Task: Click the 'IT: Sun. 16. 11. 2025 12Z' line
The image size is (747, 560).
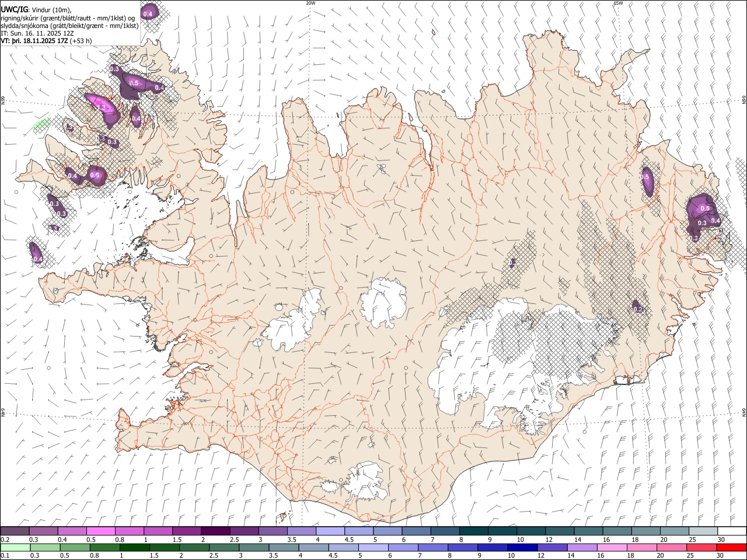Action: [x=37, y=33]
